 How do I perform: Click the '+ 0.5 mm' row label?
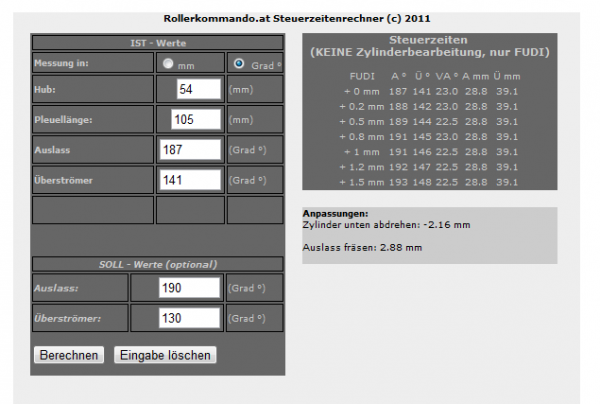362,122
